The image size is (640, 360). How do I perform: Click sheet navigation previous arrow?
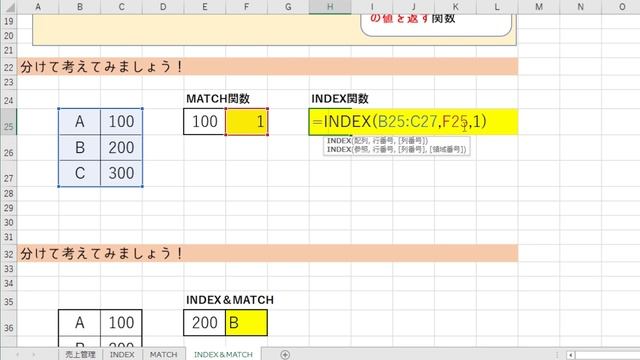pyautogui.click(x=17, y=355)
